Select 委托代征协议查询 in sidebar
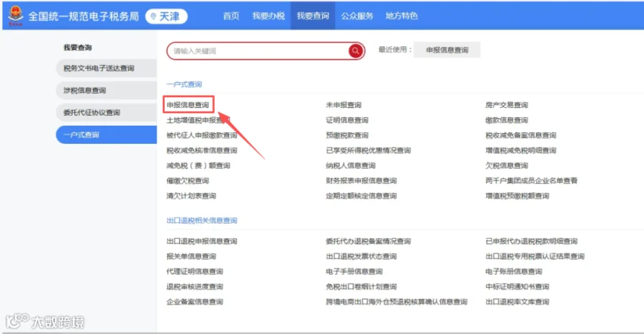 pos(107,112)
